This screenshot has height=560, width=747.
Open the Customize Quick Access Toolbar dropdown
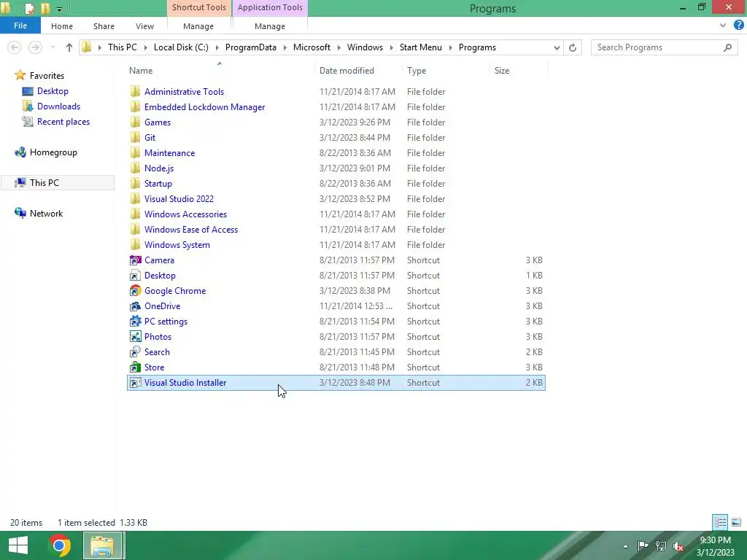click(x=59, y=9)
